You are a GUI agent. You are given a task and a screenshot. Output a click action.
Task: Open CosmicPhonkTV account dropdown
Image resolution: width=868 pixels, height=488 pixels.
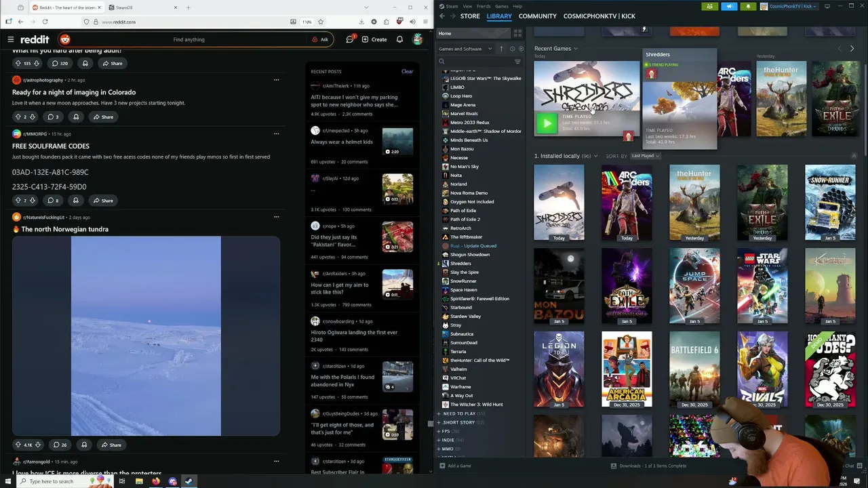tap(789, 6)
